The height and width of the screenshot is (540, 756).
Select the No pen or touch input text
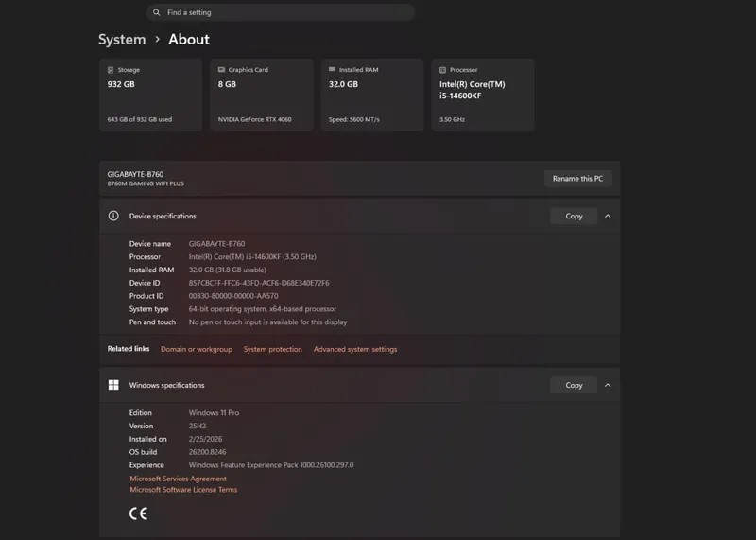268,322
